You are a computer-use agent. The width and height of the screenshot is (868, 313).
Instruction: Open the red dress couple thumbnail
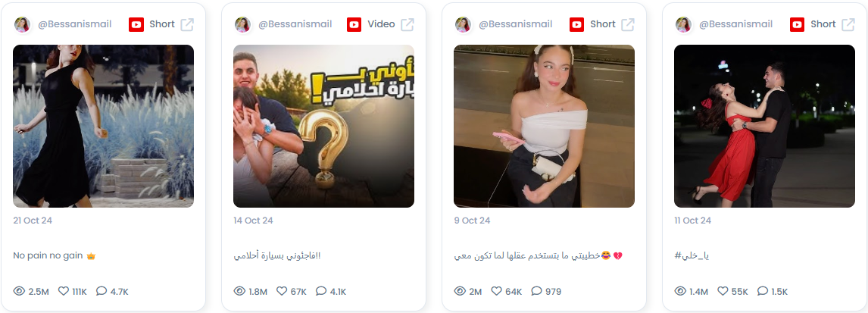point(764,127)
